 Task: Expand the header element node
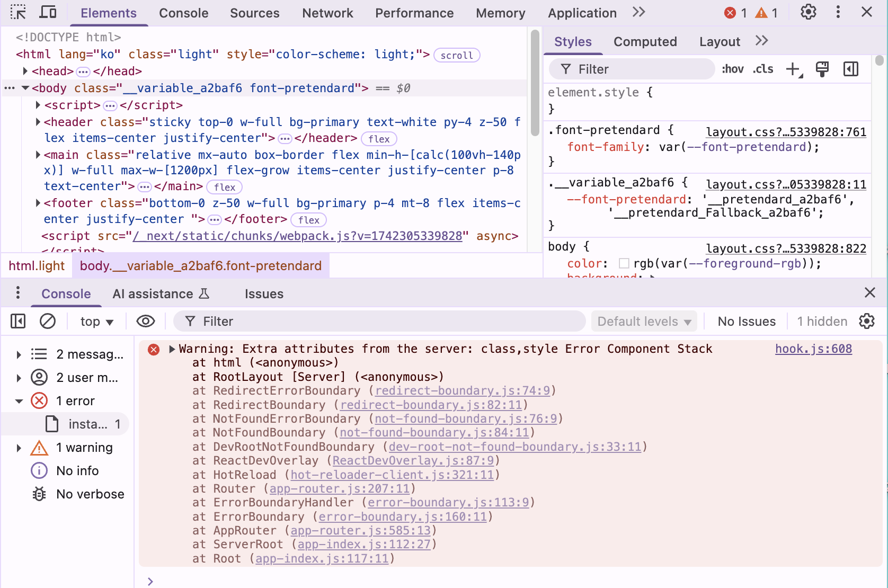(x=38, y=122)
